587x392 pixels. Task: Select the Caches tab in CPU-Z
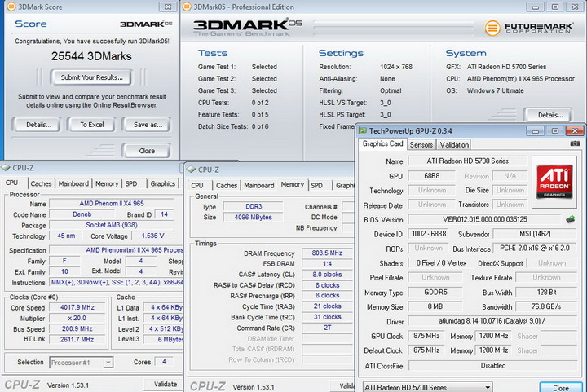click(41, 184)
